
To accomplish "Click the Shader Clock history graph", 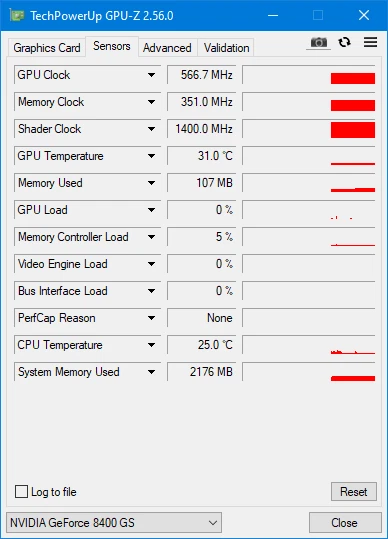I will coord(309,129).
